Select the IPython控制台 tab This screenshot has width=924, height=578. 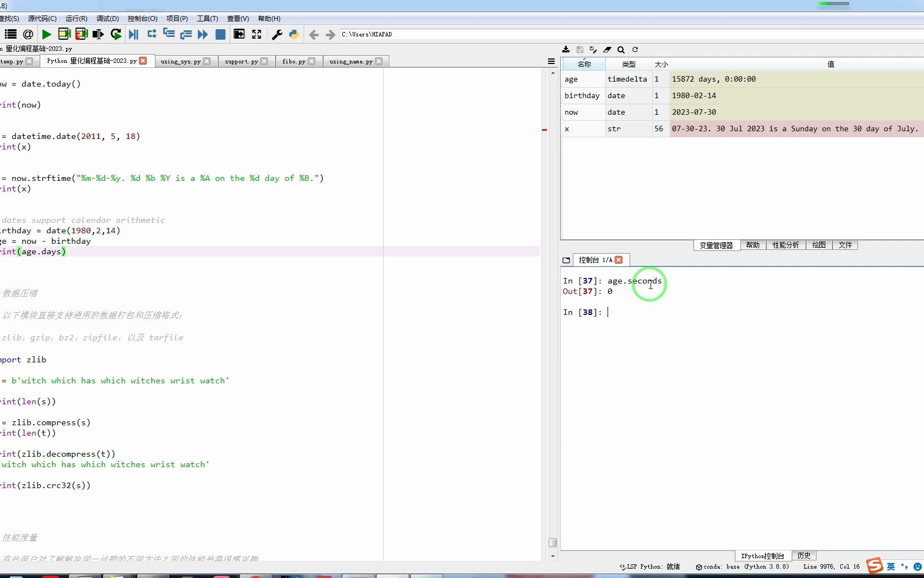[x=762, y=556]
